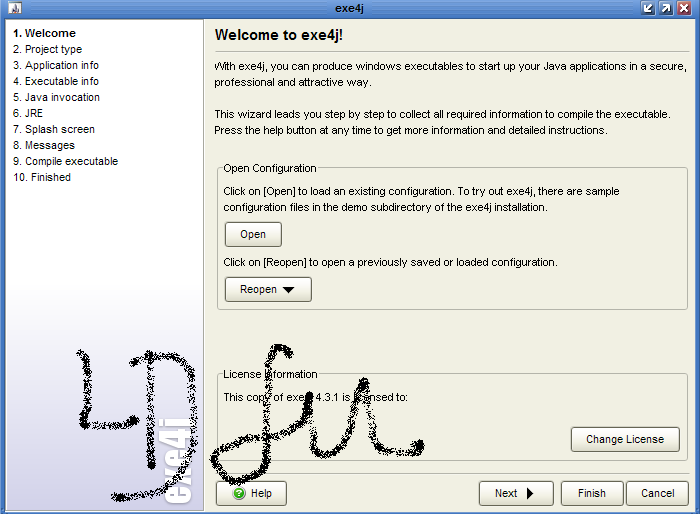700x514 pixels.
Task: Select step 1. Welcome in sidebar
Action: [x=44, y=33]
